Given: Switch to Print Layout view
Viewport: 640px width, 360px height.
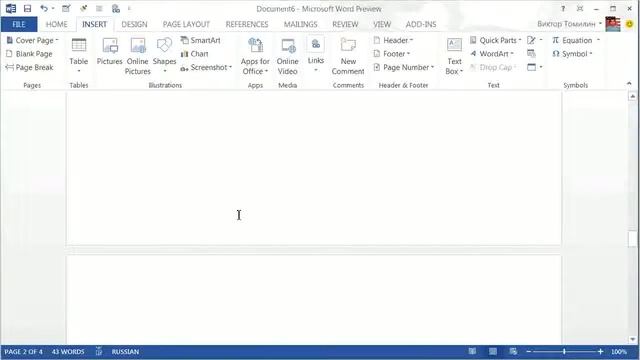Looking at the screenshot, I should 493,351.
